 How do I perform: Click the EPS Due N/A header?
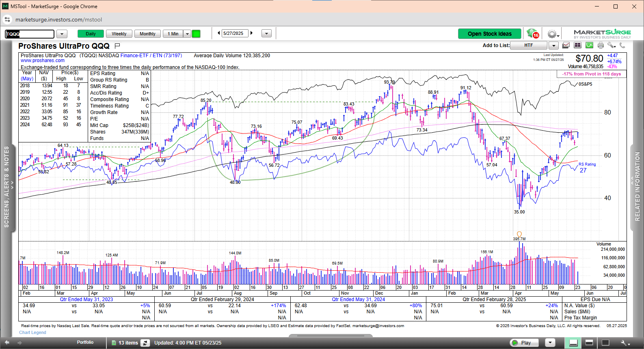595,299
